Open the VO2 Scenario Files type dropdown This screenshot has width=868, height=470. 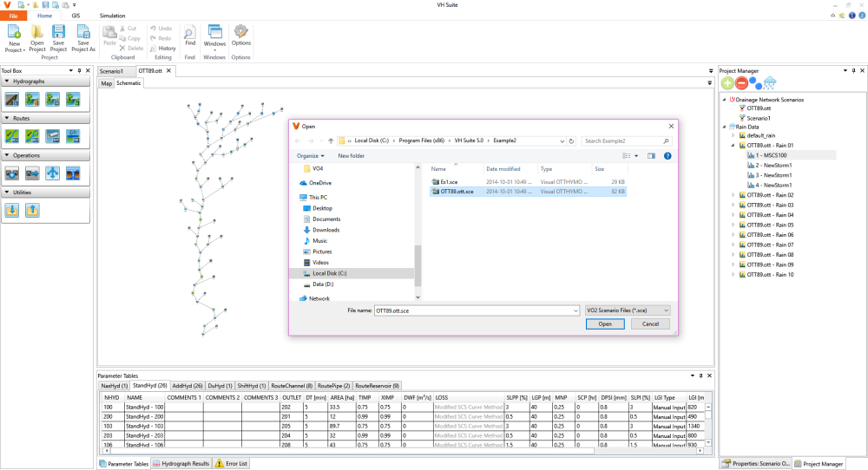coord(628,310)
